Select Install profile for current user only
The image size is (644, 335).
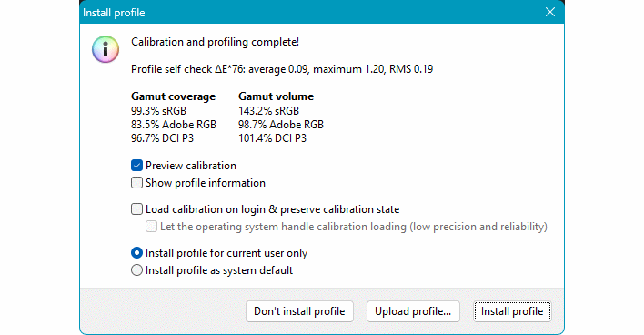coord(136,253)
